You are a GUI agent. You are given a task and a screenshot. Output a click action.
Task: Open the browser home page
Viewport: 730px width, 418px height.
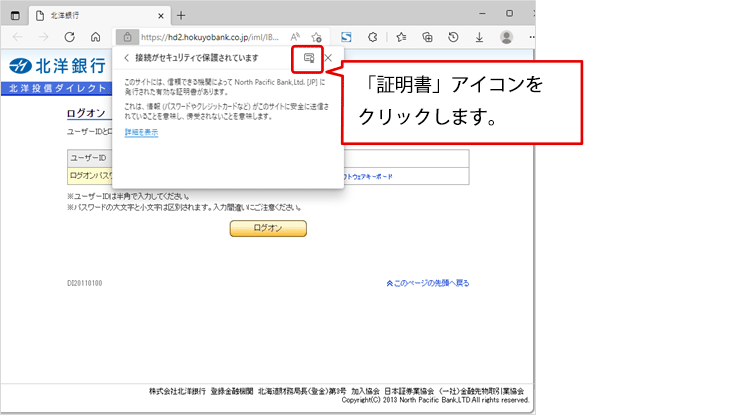click(x=95, y=37)
